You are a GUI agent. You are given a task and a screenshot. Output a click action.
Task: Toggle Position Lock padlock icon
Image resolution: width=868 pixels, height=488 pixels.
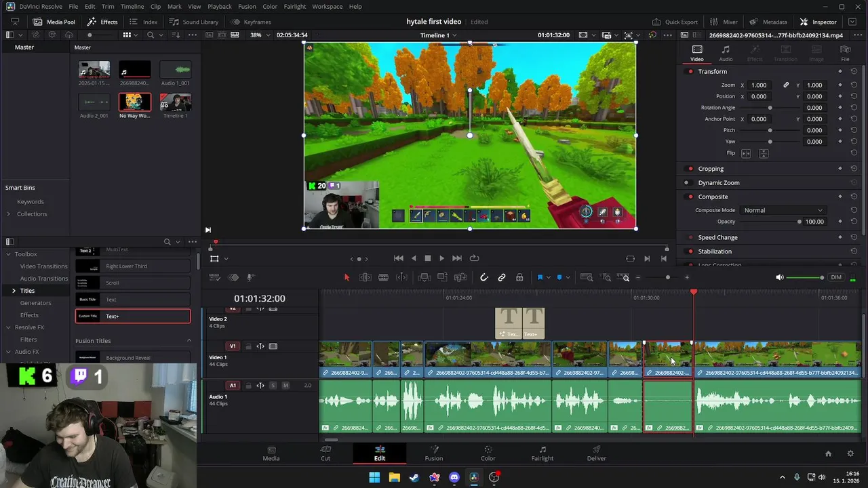[x=519, y=277]
